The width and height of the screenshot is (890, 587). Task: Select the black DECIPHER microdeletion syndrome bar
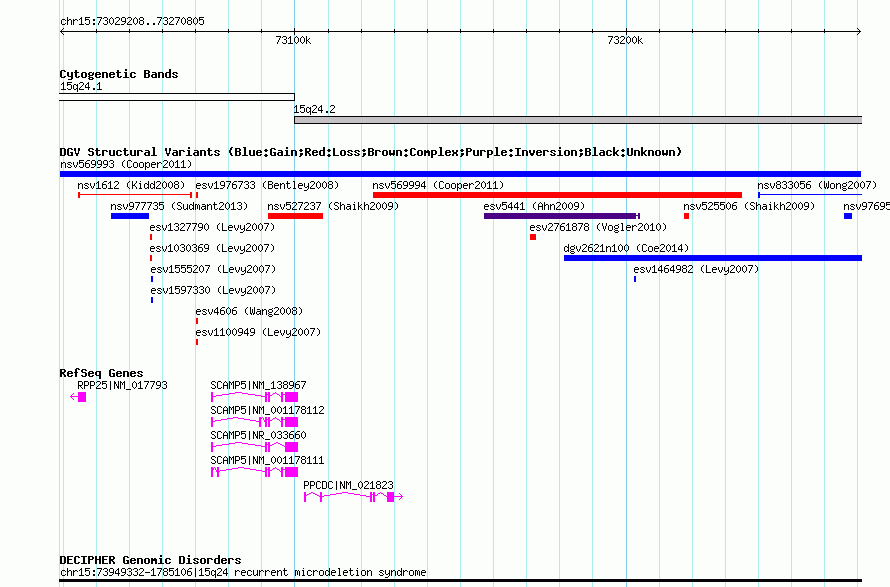[460, 581]
